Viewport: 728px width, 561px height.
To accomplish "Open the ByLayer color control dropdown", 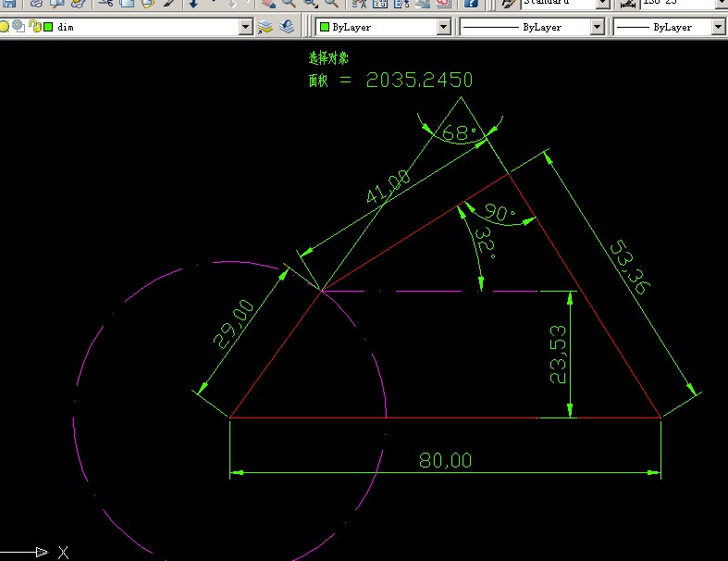I will tap(443, 27).
